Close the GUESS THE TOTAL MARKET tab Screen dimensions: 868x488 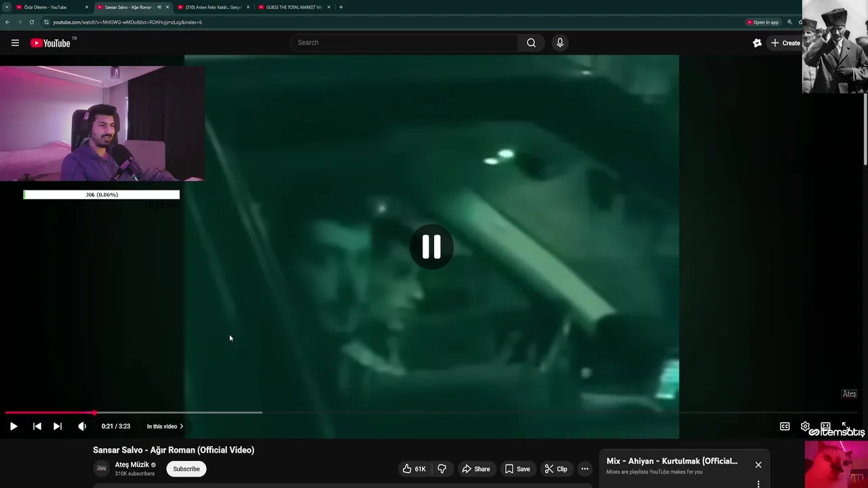pyautogui.click(x=329, y=7)
